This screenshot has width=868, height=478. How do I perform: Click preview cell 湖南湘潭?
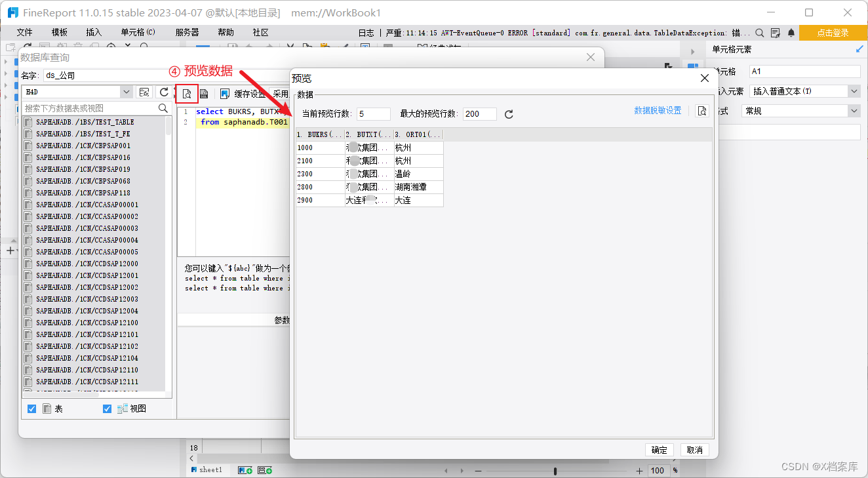tap(418, 187)
